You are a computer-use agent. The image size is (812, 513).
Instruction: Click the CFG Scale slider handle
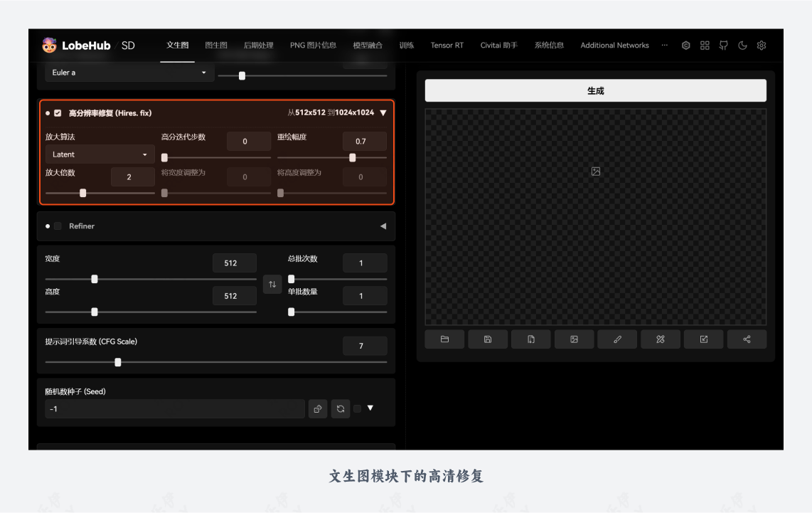pyautogui.click(x=118, y=362)
